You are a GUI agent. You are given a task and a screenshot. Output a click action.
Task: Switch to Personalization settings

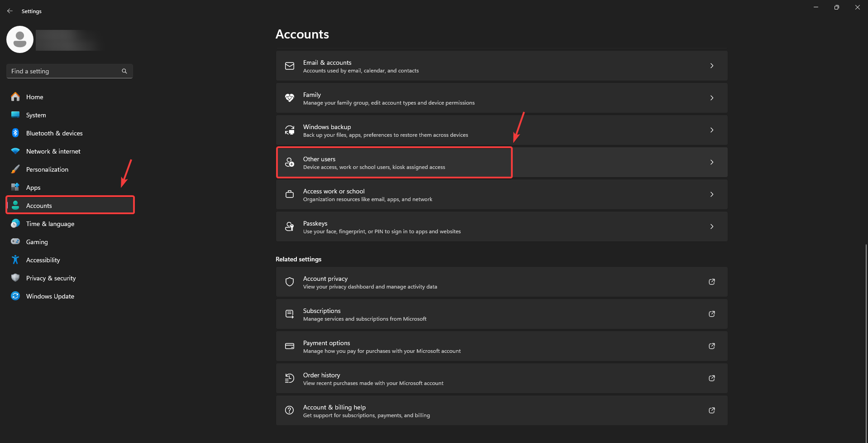[x=47, y=169]
